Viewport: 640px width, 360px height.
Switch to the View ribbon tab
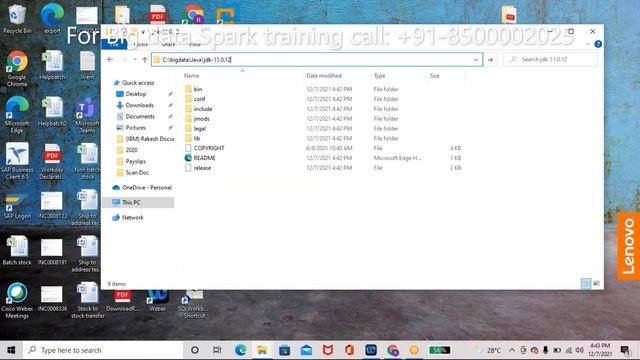coord(195,44)
